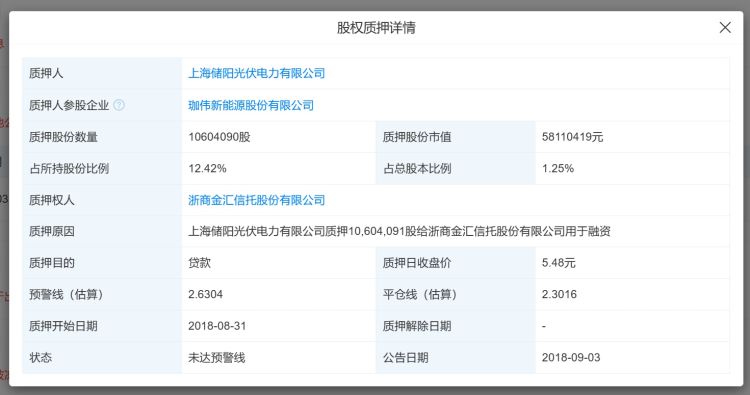This screenshot has height=395, width=750.
Task: Select the status 未达预警线
Action: pyautogui.click(x=216, y=358)
